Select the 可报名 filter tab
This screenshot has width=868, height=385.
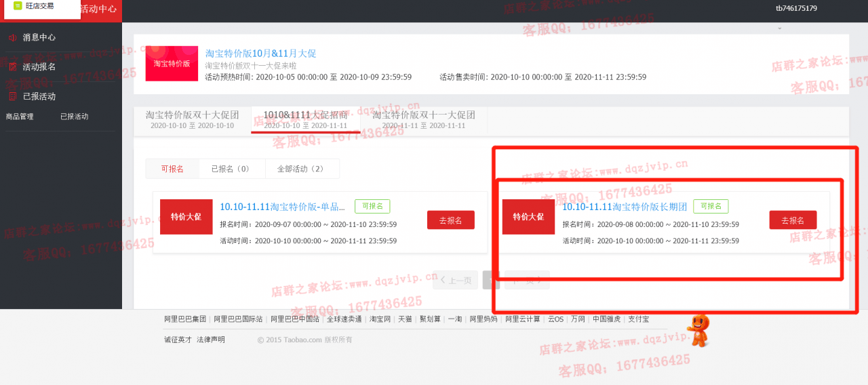[172, 169]
